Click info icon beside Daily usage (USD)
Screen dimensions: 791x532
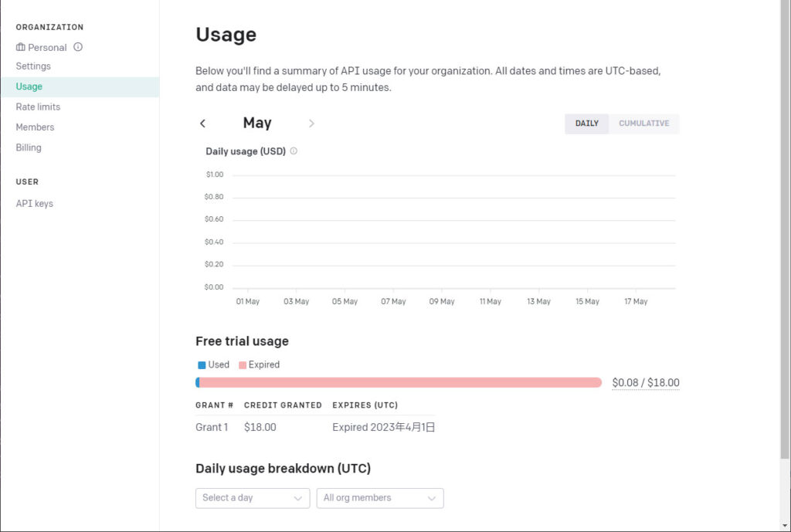(294, 151)
